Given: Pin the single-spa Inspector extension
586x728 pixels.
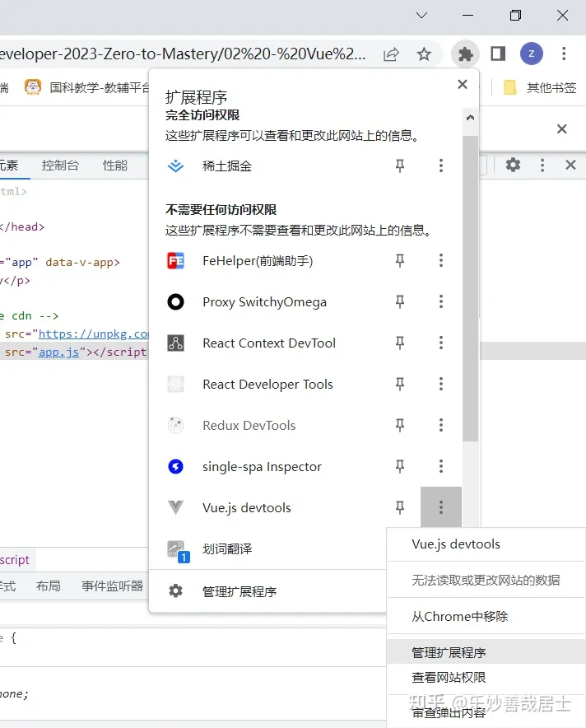Looking at the screenshot, I should click(x=399, y=466).
